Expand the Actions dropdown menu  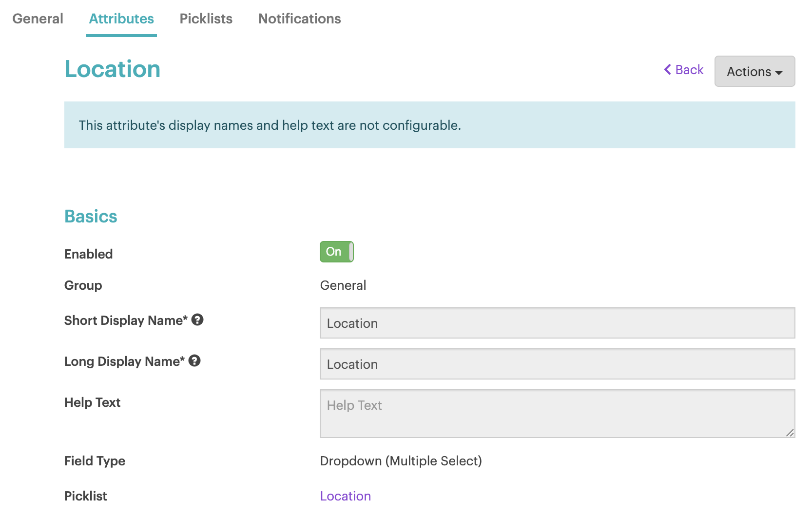[754, 72]
